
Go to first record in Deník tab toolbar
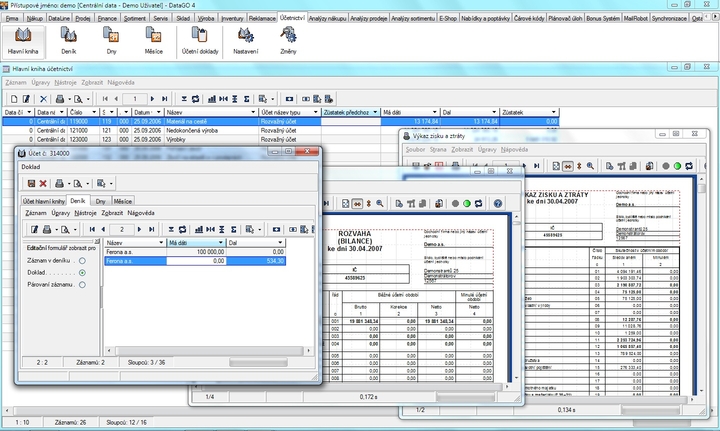[x=92, y=229]
